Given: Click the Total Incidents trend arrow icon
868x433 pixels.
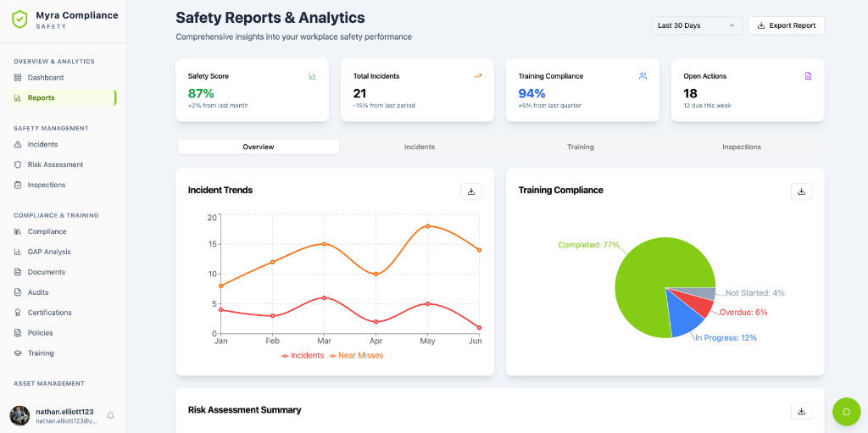Looking at the screenshot, I should tap(478, 76).
